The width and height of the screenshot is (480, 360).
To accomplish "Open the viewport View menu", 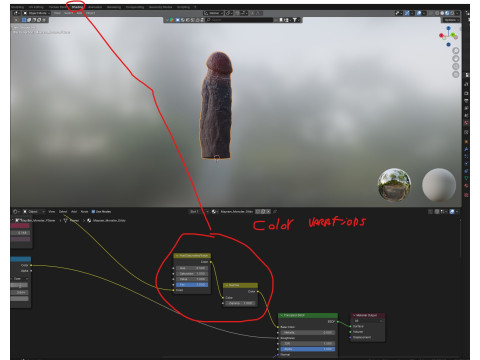I will point(57,13).
